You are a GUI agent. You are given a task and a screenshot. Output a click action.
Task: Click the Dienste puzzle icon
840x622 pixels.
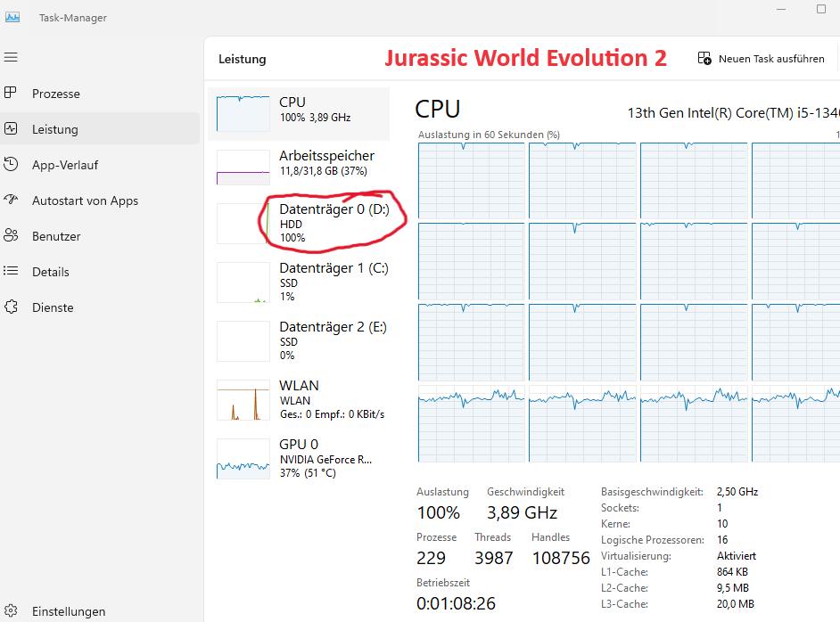11,307
